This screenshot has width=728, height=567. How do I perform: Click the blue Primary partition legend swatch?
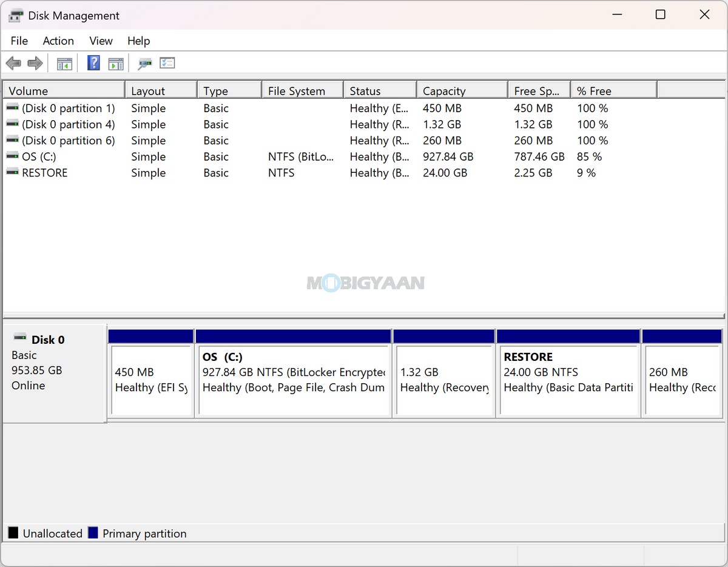[x=93, y=533]
